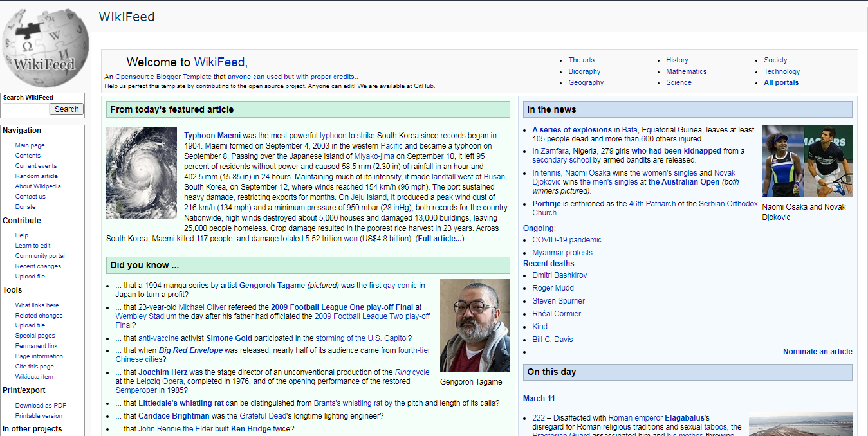
Task: Open Rhéal Cormier link
Action: coord(557,314)
